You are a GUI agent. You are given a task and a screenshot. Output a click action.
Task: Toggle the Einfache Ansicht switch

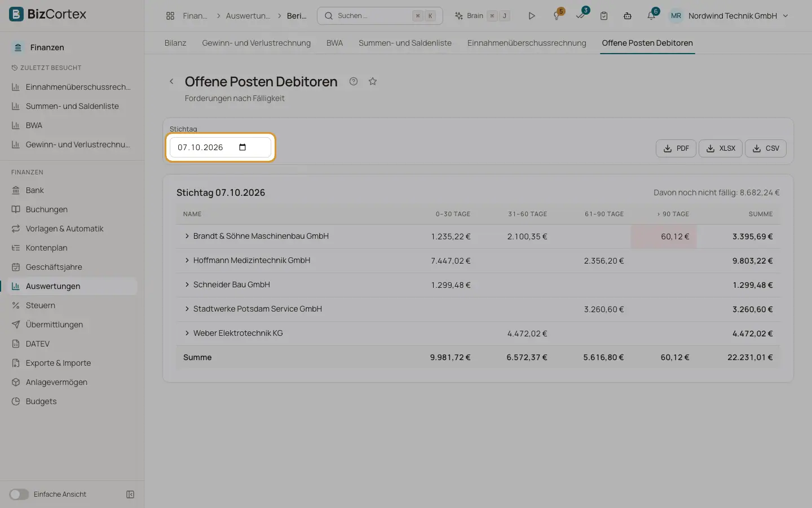(x=19, y=494)
